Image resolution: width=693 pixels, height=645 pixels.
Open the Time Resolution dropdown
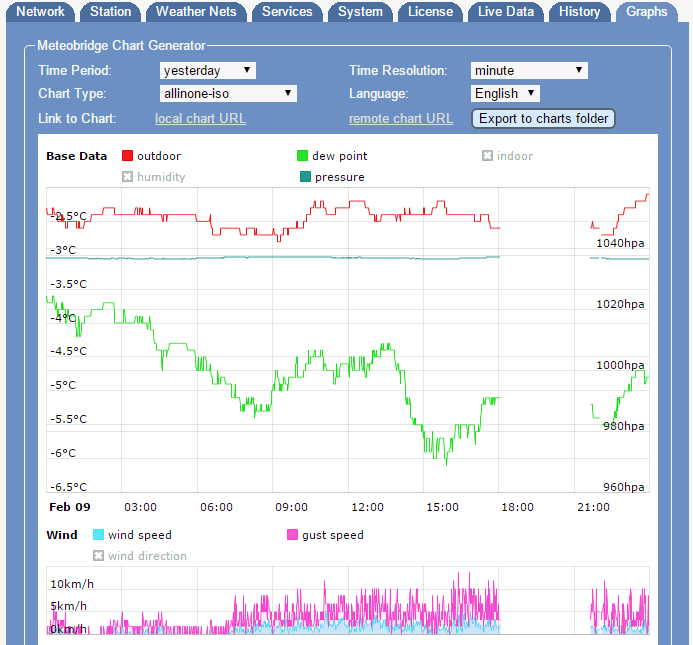pyautogui.click(x=529, y=71)
